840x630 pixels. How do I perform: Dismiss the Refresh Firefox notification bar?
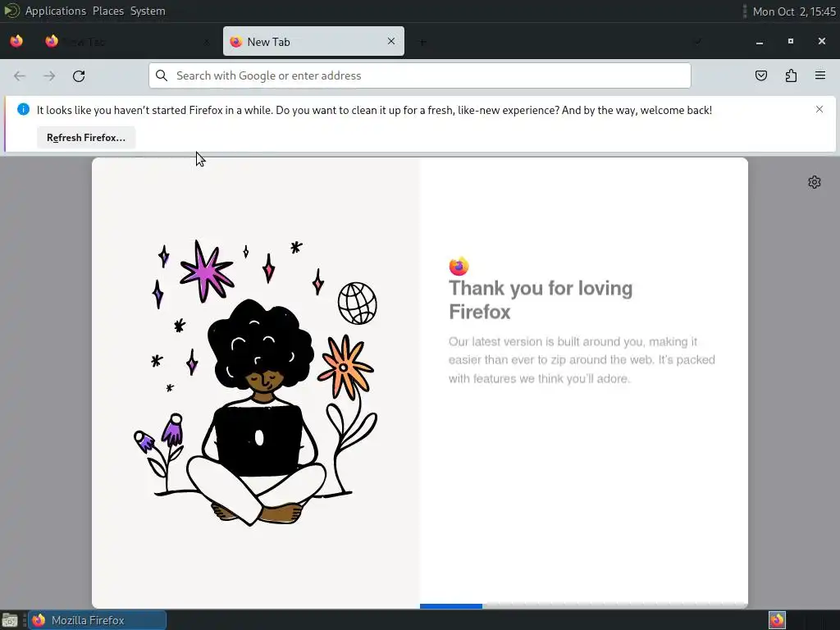819,109
